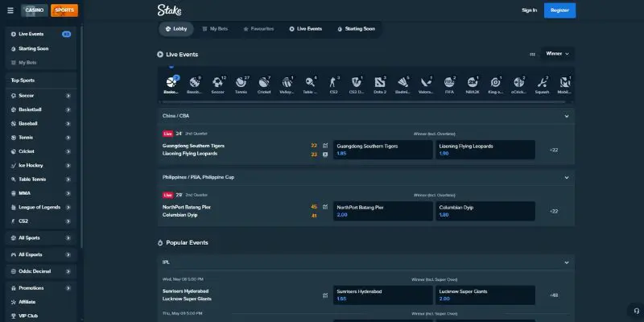Click the Stake logo in the header
The image size is (644, 322).
coord(169,10)
